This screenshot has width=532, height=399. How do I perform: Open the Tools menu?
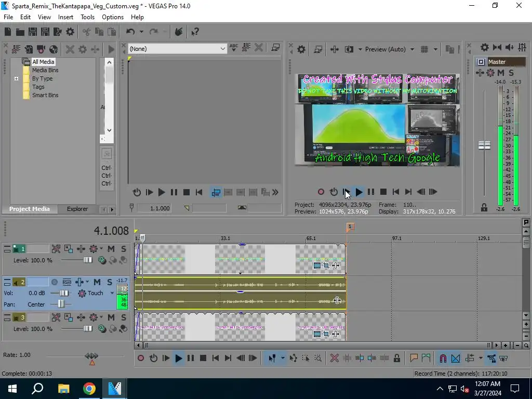[87, 17]
